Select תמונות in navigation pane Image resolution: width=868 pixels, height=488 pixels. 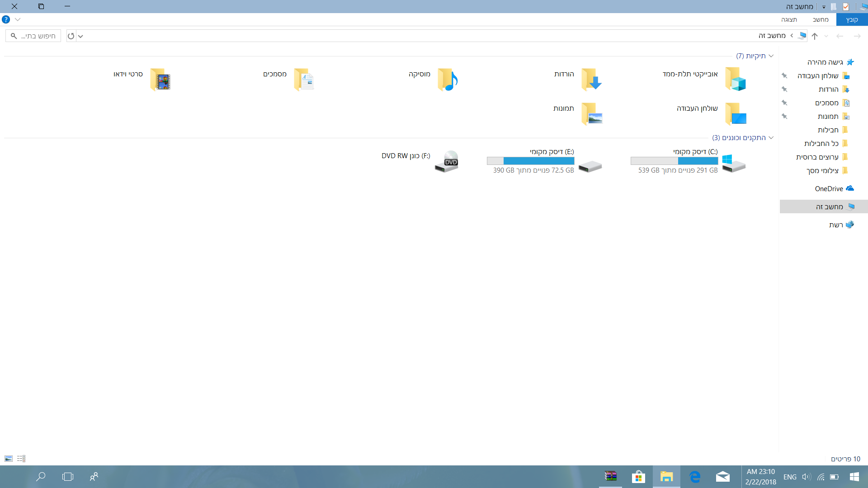click(834, 117)
